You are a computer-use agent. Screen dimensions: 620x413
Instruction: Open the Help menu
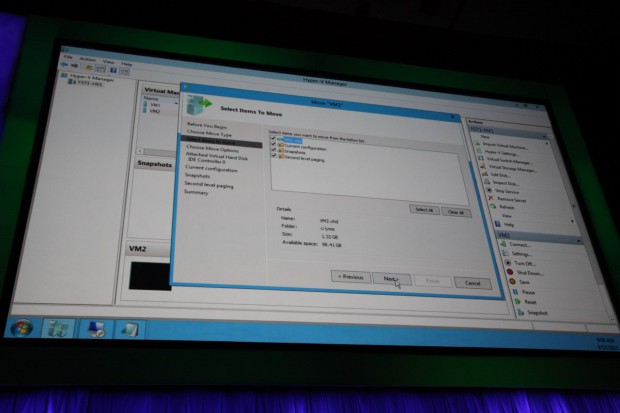pos(127,64)
